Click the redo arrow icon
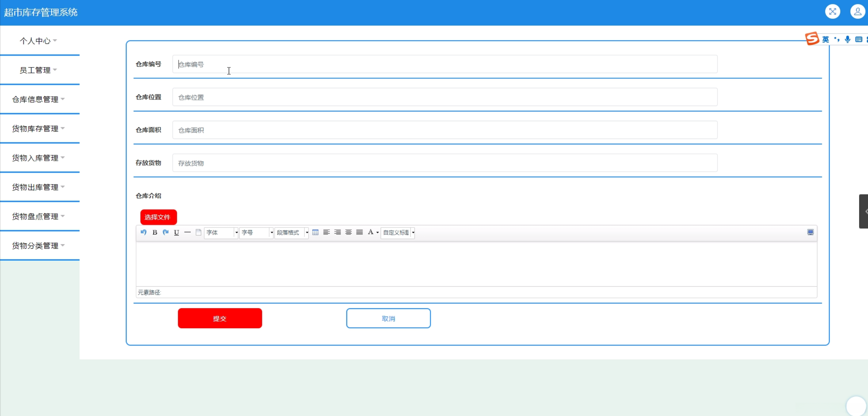 coord(166,232)
